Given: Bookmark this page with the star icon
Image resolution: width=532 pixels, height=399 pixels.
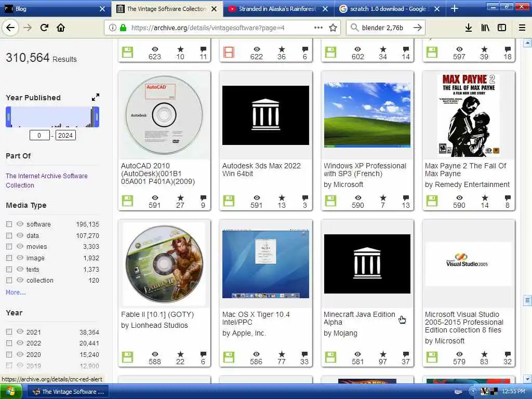Looking at the screenshot, I should tap(333, 28).
